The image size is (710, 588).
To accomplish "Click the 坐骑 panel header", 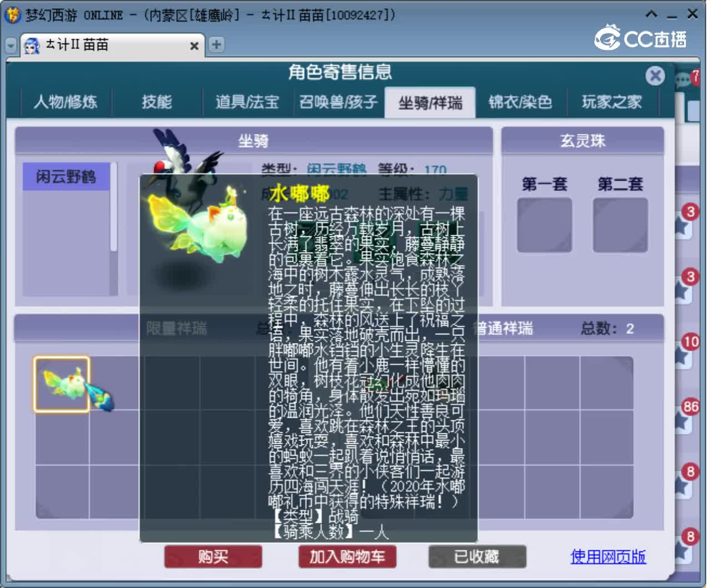I will point(253,141).
